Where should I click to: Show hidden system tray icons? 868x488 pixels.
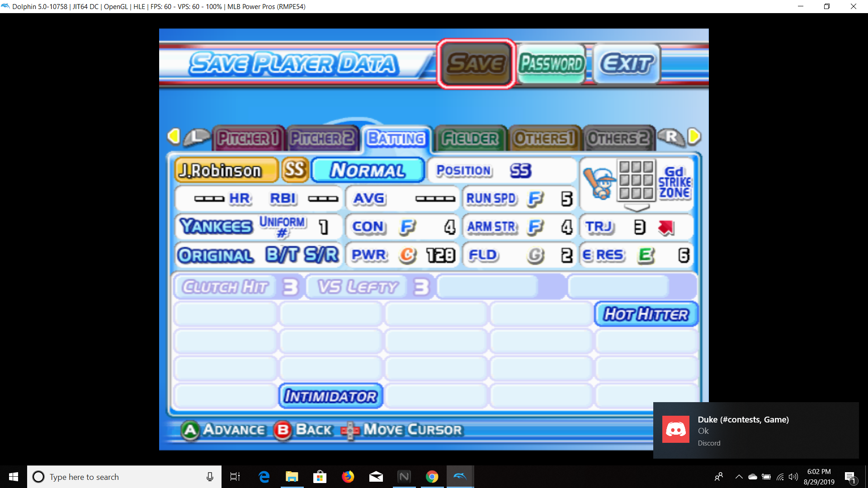[x=739, y=477]
